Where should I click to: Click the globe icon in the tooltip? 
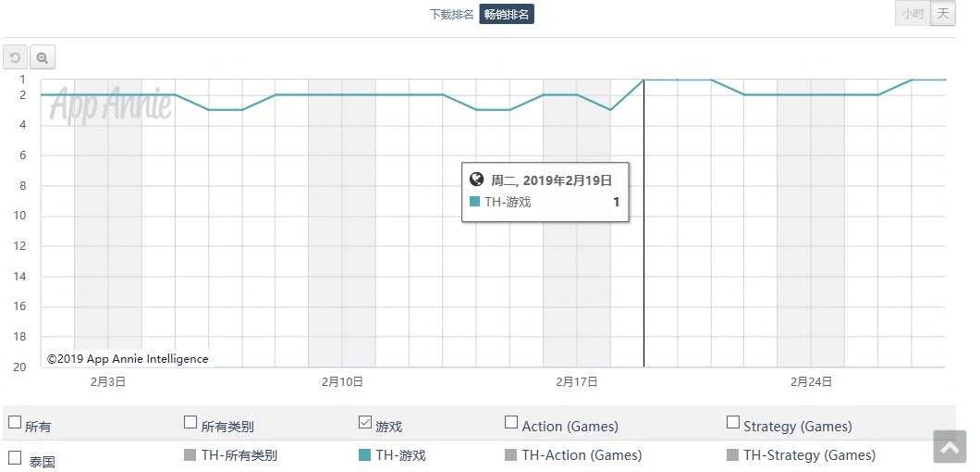tap(477, 180)
